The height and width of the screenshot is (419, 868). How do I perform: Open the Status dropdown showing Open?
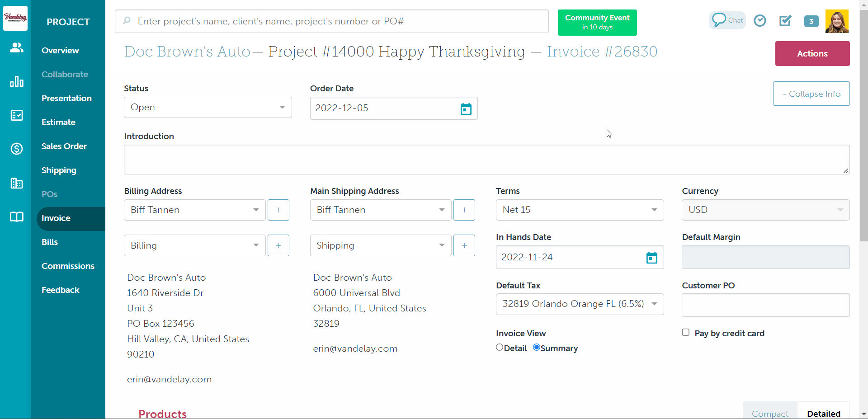208,108
